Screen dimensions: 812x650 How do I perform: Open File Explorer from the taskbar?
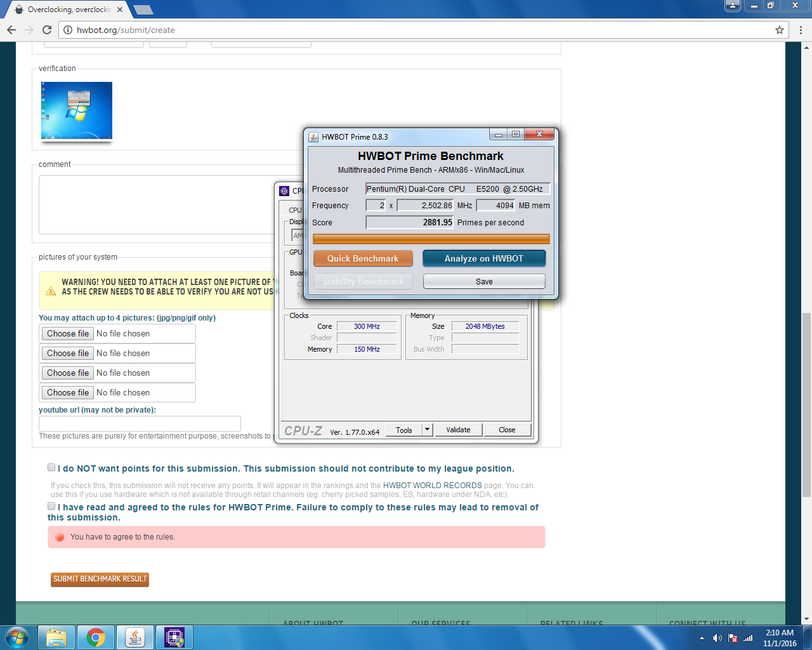56,637
